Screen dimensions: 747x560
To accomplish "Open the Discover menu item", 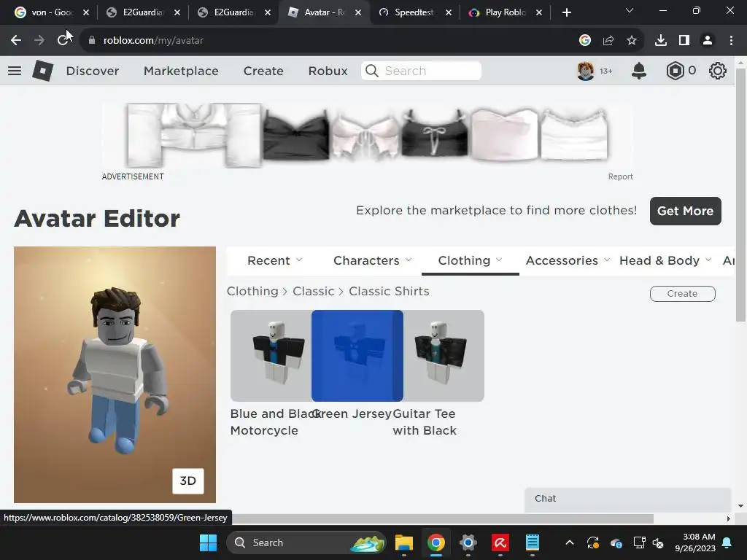I will tap(93, 71).
